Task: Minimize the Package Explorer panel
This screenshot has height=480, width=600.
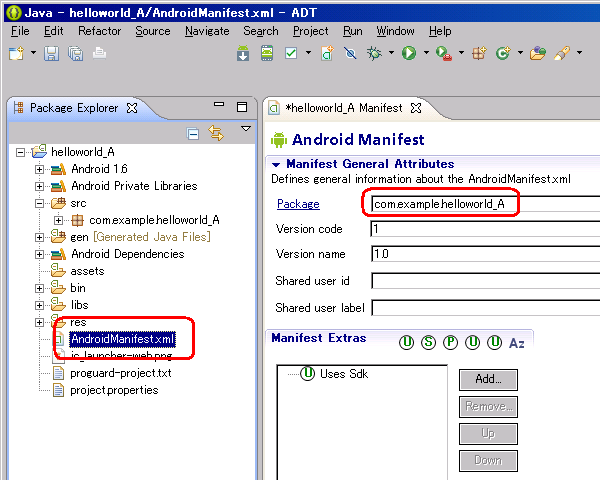Action: click(x=219, y=104)
